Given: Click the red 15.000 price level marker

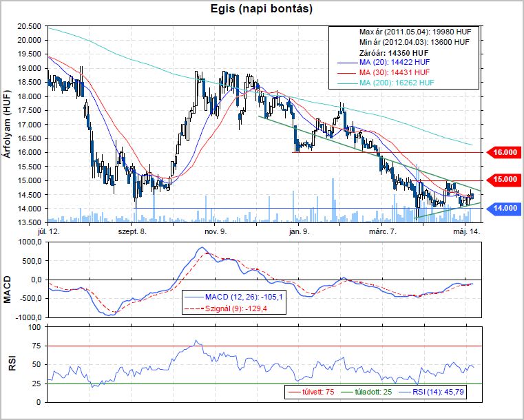Looking at the screenshot, I should coord(503,180).
